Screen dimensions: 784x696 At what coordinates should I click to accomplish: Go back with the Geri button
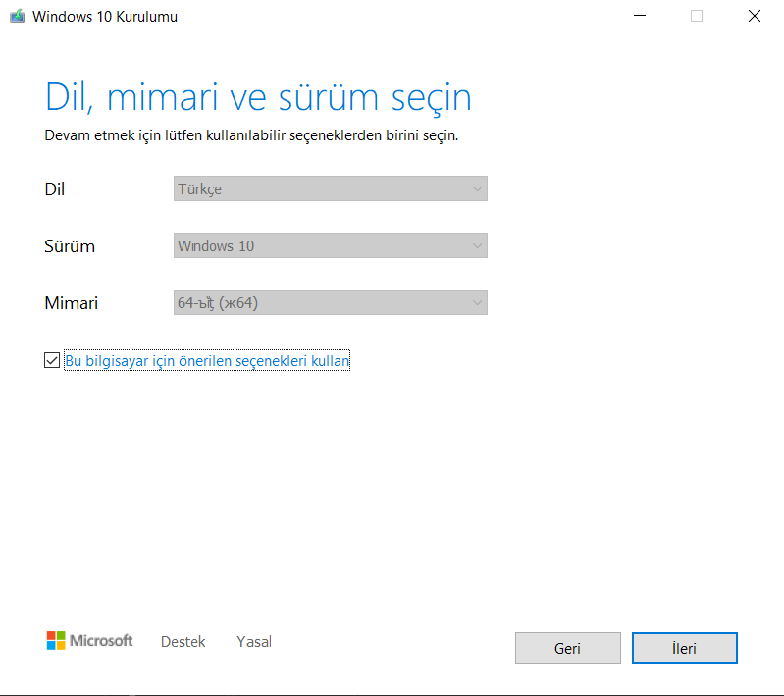pyautogui.click(x=568, y=648)
